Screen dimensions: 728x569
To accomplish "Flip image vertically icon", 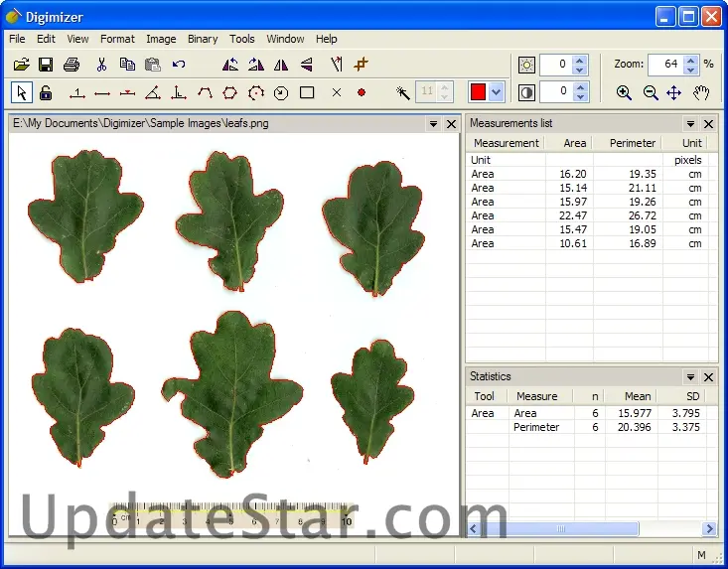I will pos(307,64).
